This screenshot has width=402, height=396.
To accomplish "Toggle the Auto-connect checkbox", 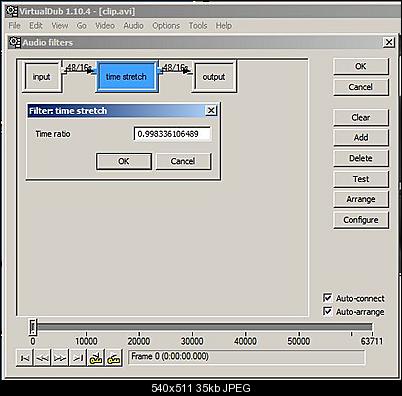I will 328,297.
